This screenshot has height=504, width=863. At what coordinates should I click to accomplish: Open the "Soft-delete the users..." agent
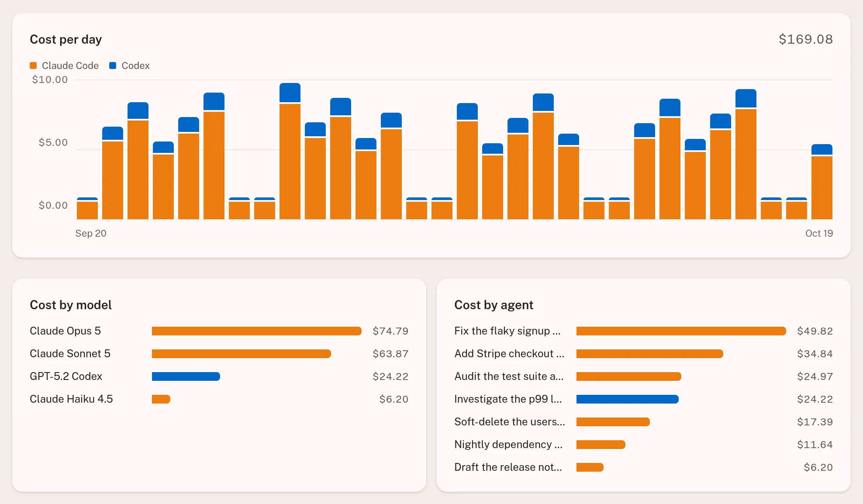coord(510,422)
